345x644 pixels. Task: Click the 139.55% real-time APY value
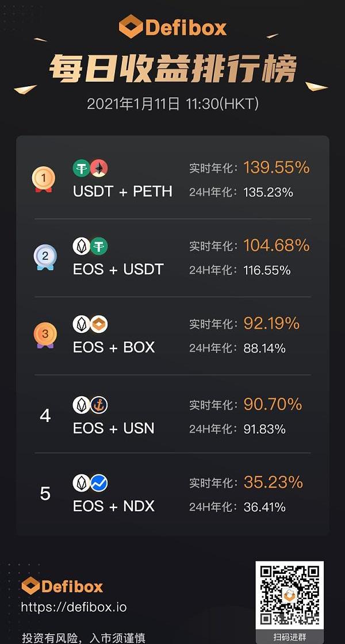coord(277,167)
